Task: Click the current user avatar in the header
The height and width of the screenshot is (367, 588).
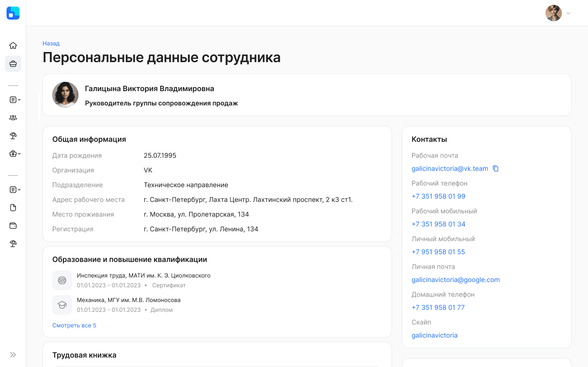Action: [x=554, y=13]
